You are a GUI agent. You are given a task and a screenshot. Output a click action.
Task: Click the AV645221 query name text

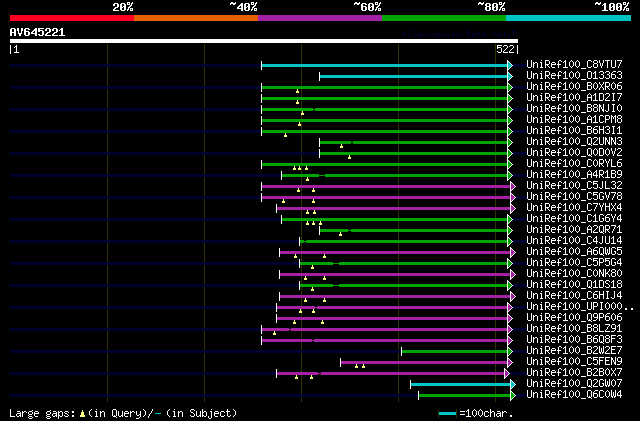(37, 32)
